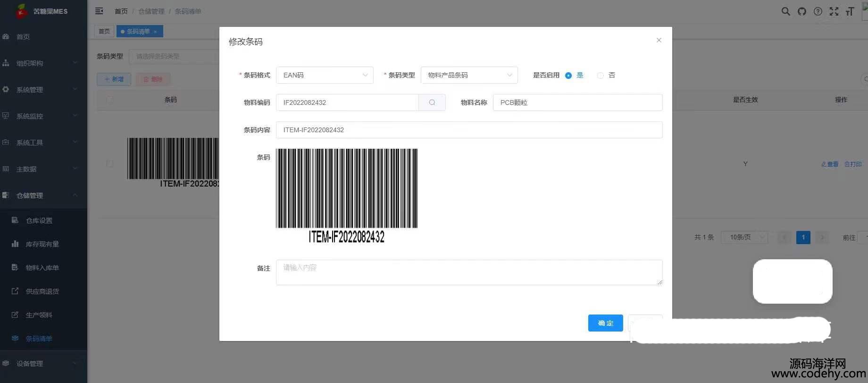Click the 组织架构 tree icon

point(6,63)
